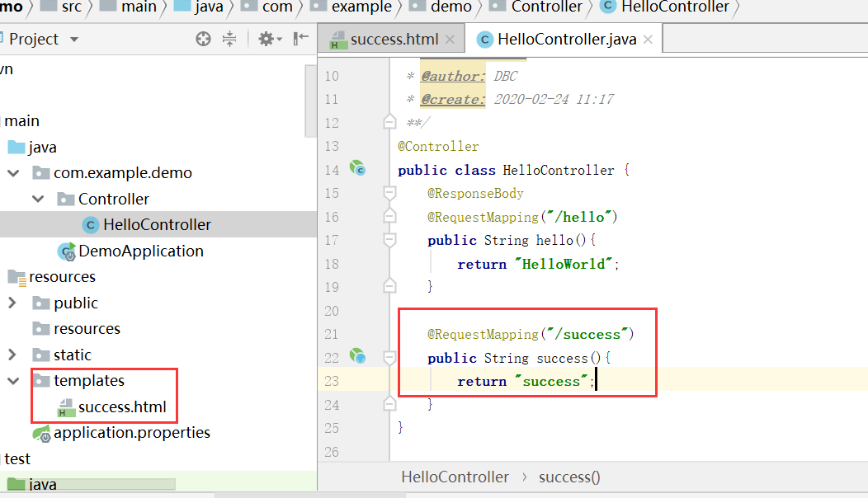
Task: Click the Spring bean gutter icon on line 14
Action: pyautogui.click(x=357, y=167)
